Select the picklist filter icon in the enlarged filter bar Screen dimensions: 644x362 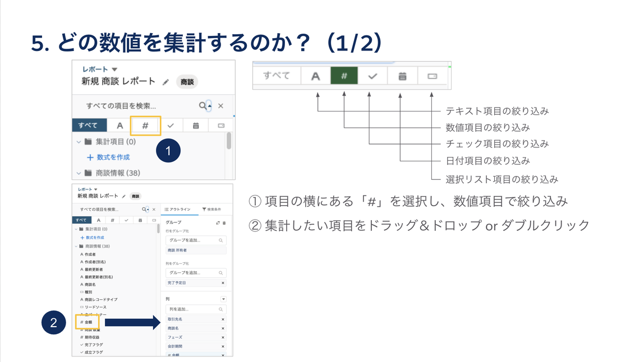coord(432,76)
